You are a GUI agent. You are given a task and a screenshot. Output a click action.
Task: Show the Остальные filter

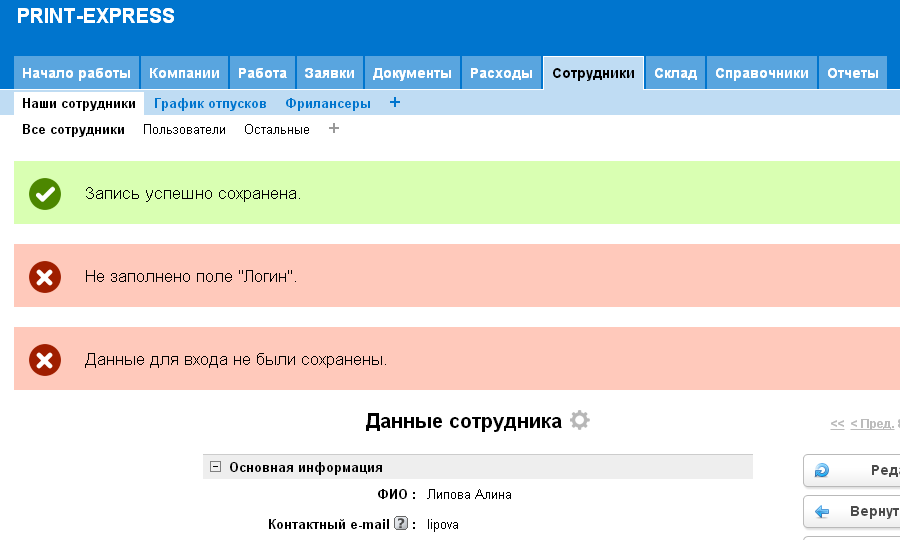point(277,130)
